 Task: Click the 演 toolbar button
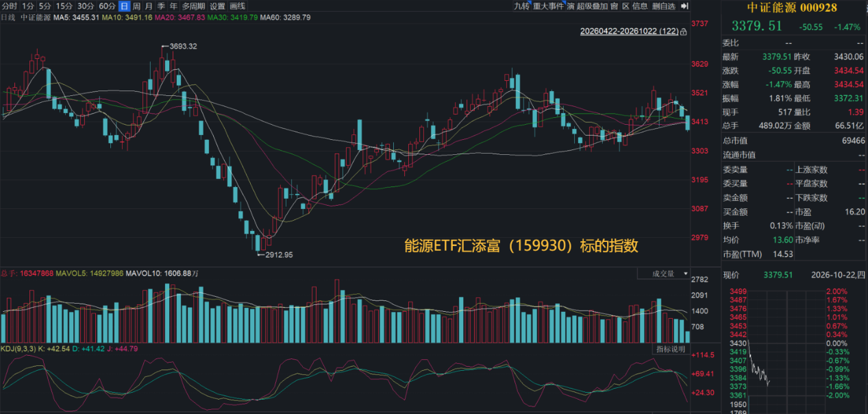point(571,6)
